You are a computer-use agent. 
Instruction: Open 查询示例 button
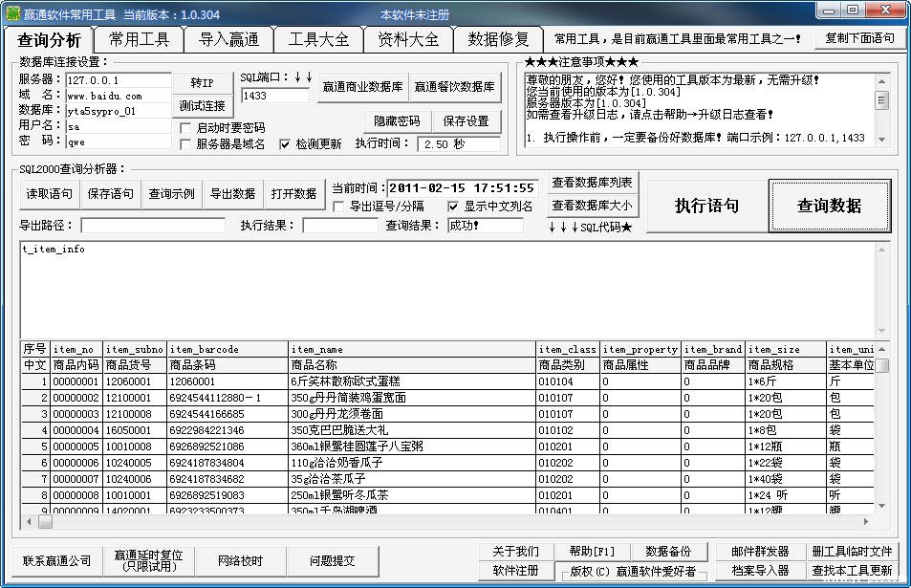(x=171, y=194)
